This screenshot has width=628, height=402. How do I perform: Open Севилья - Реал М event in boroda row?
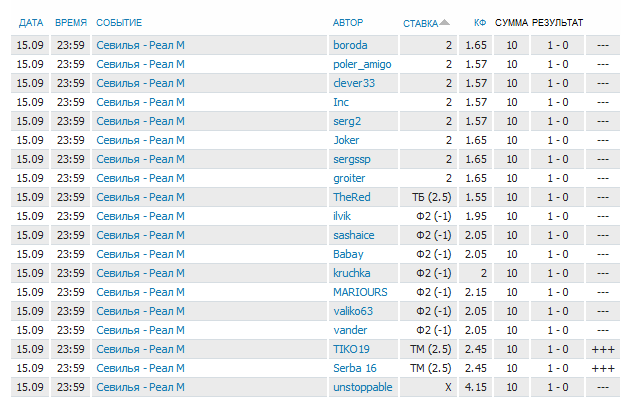pyautogui.click(x=140, y=45)
